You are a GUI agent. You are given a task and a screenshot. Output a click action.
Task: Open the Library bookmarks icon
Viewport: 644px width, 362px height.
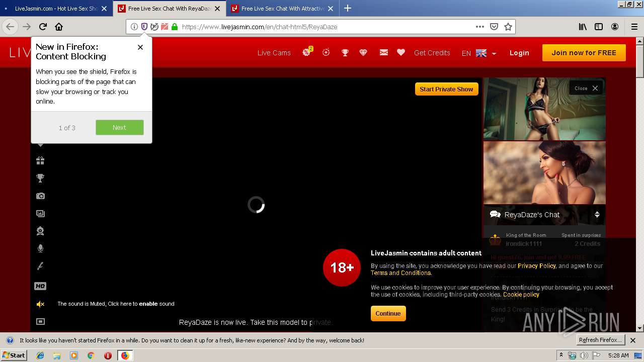583,27
